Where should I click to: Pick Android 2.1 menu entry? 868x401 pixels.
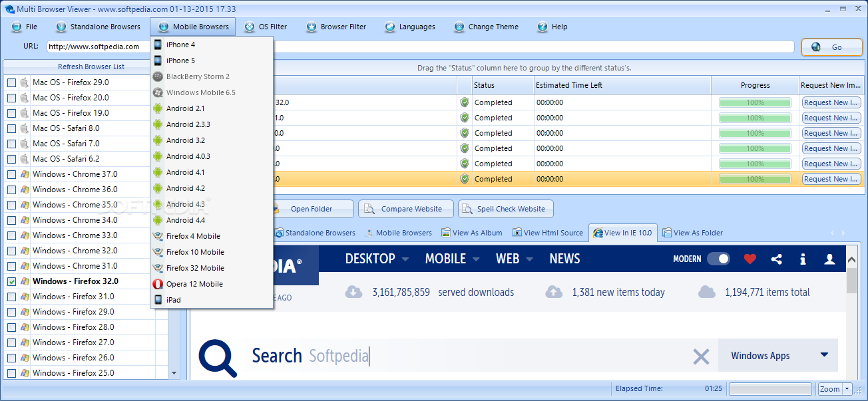[212, 108]
